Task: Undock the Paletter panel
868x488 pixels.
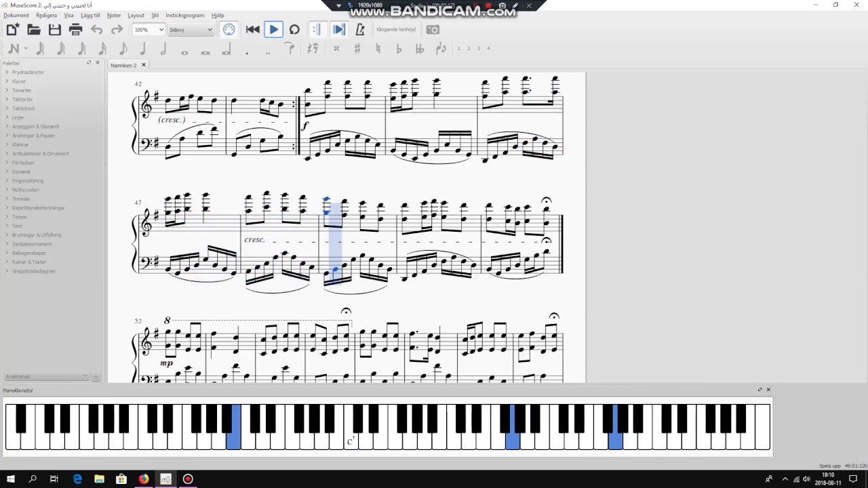Action: pos(89,62)
